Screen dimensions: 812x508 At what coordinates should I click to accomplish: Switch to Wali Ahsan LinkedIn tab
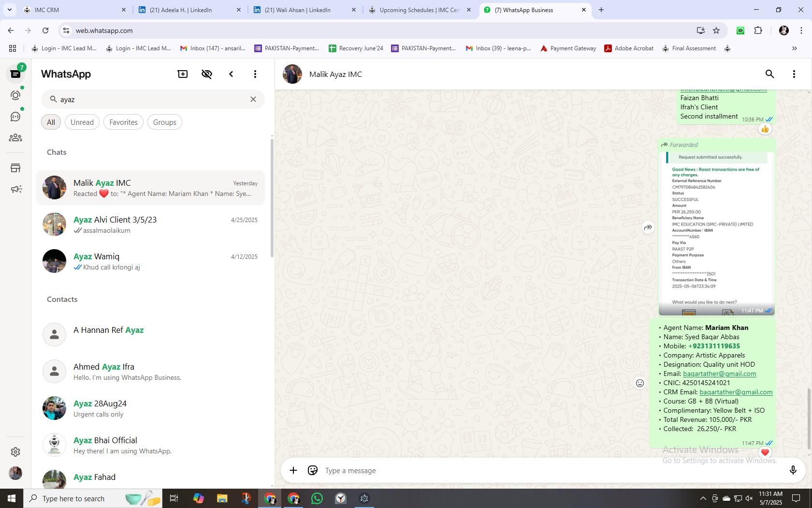(304, 10)
